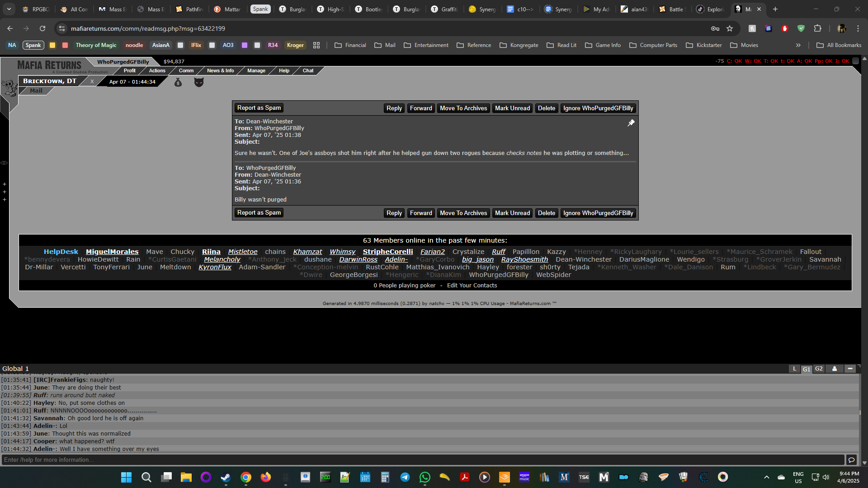The image size is (868, 488).
Task: Click the mascot character icon beside Bricktown
Action: [x=9, y=88]
